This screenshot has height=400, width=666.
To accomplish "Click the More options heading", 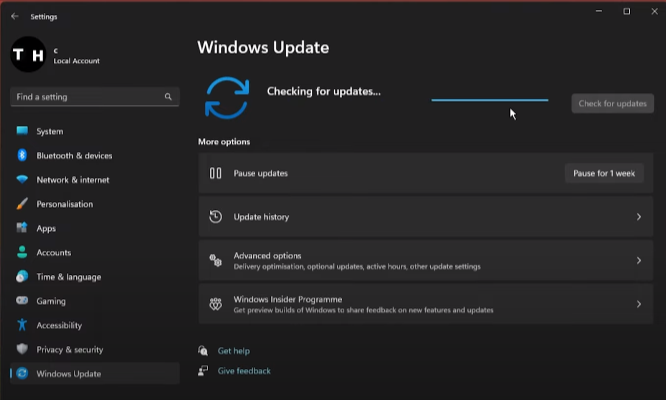I will [x=224, y=141].
